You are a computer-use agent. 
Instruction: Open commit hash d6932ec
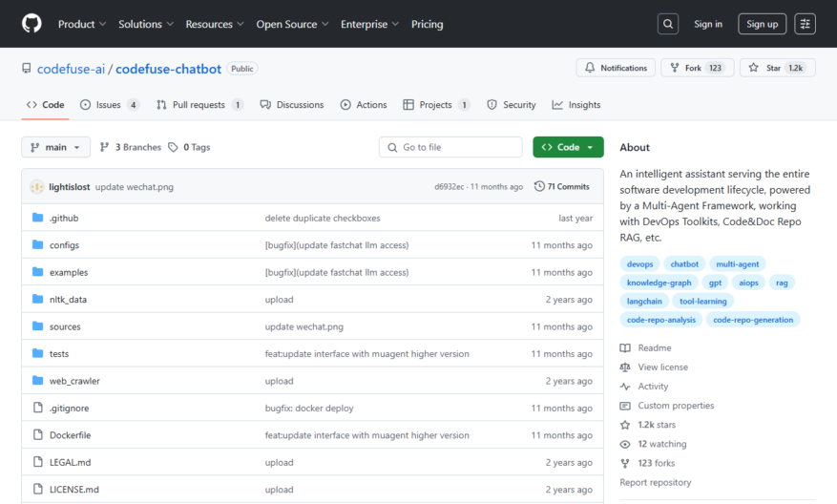pyautogui.click(x=449, y=187)
